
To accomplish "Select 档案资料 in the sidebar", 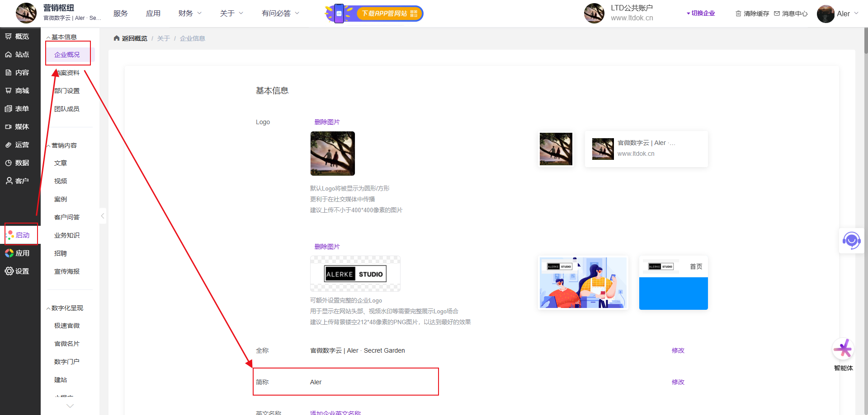I will [67, 73].
